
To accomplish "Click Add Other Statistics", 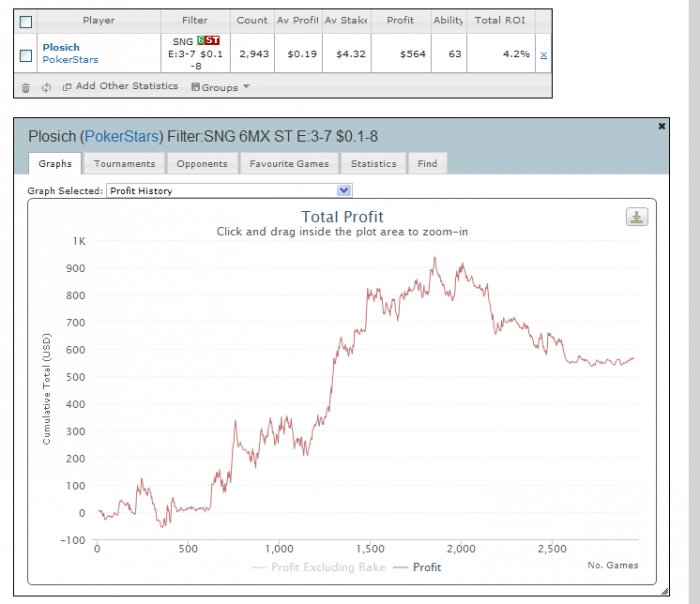I will pyautogui.click(x=121, y=86).
